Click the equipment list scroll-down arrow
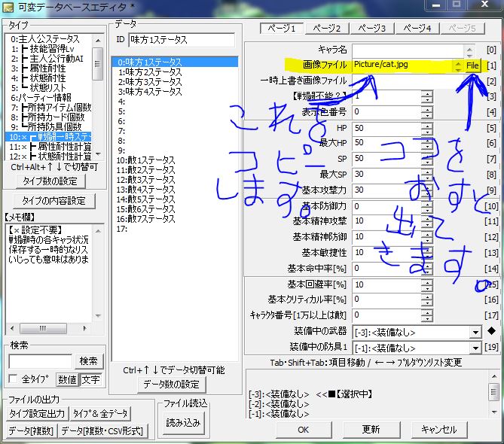Image resolution: width=504 pixels, height=444 pixels. (493, 412)
